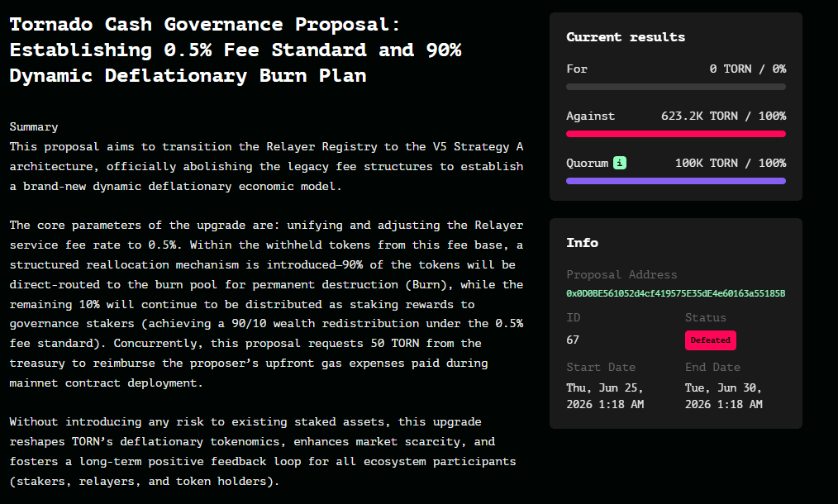Click the 'Current results' heading
This screenshot has width=838, height=504.
coord(626,37)
